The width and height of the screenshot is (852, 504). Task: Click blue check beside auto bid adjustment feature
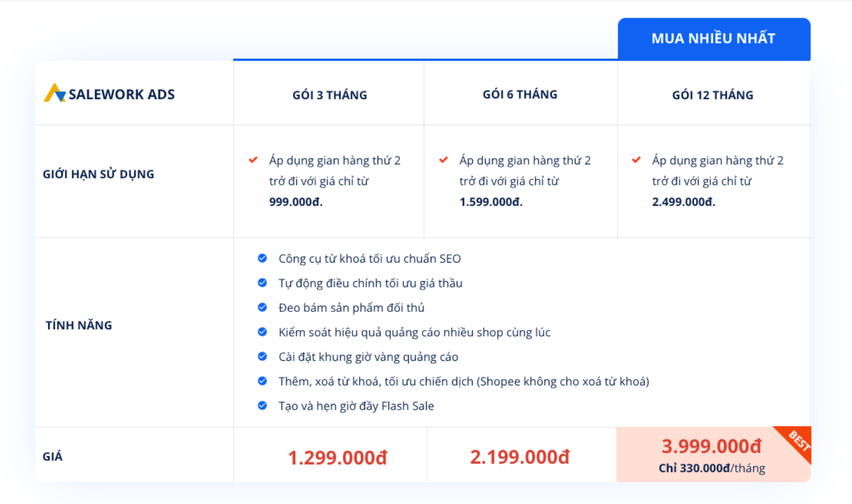(262, 282)
